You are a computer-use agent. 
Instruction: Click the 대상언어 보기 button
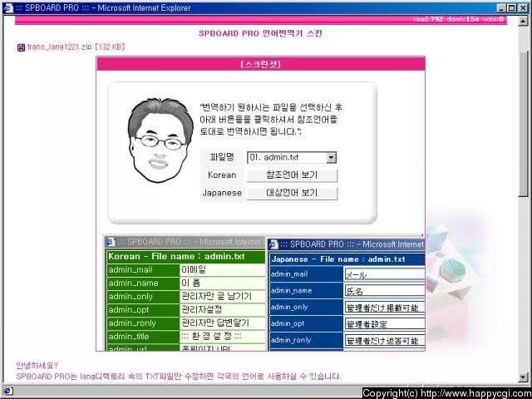[x=292, y=193]
